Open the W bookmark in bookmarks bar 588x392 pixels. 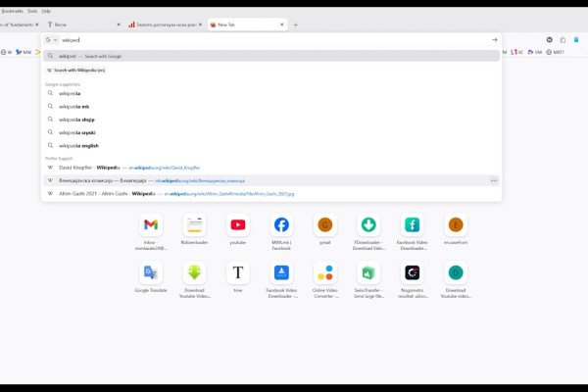pos(6,52)
